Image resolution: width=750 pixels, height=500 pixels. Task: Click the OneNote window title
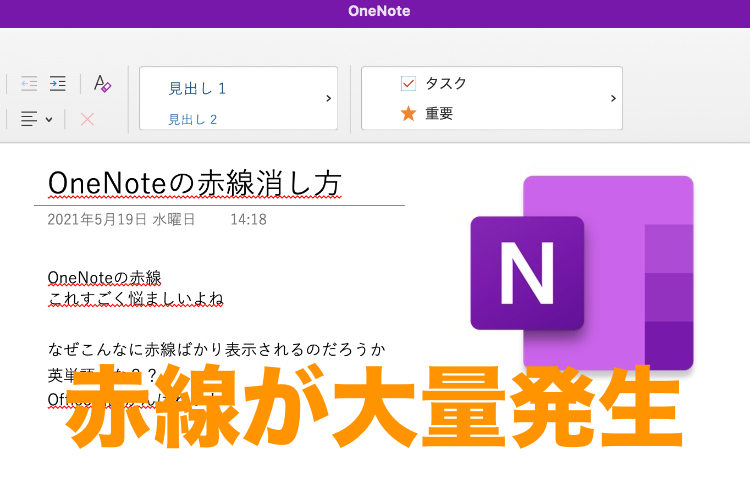pos(379,11)
